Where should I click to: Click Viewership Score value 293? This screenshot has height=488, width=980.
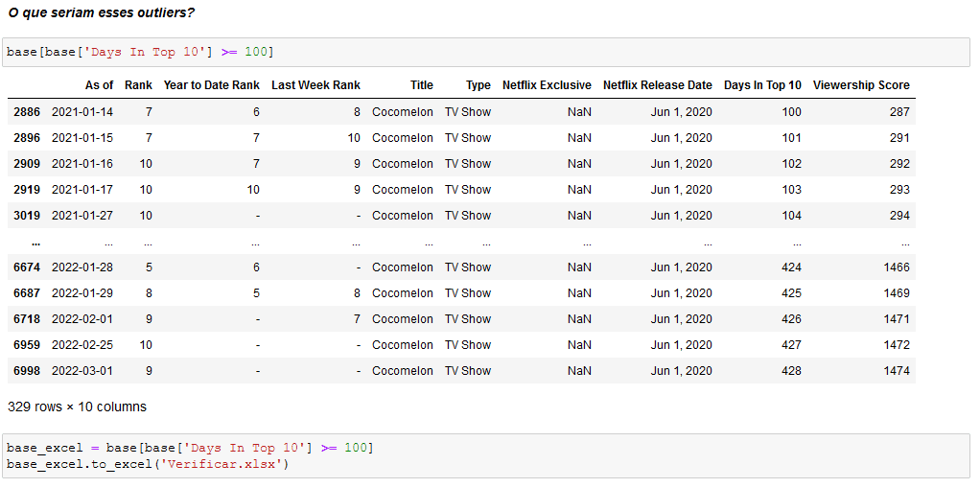pos(899,189)
